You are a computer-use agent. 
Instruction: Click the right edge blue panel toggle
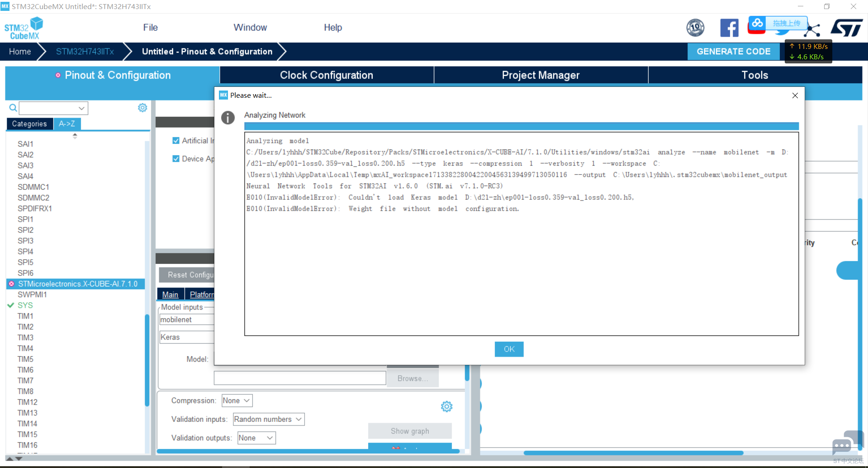pyautogui.click(x=847, y=270)
